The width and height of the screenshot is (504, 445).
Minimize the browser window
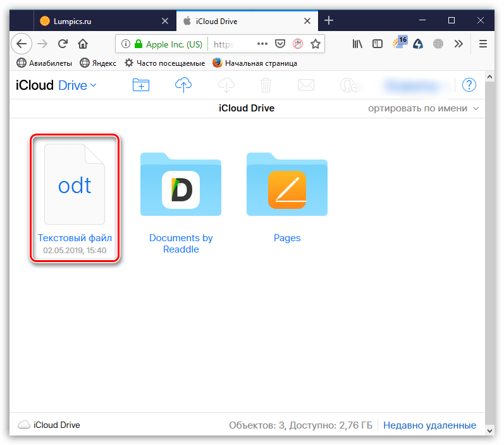(422, 21)
